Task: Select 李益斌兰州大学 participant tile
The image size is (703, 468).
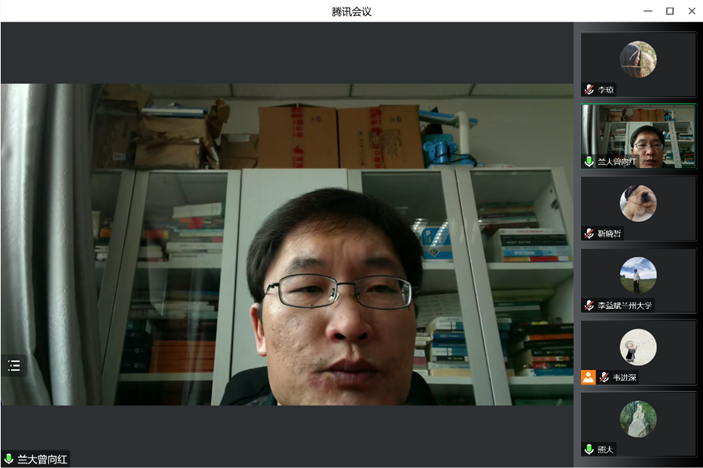Action: coord(638,276)
